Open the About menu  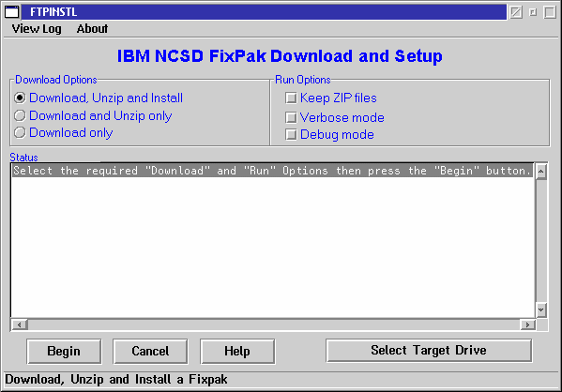click(92, 29)
